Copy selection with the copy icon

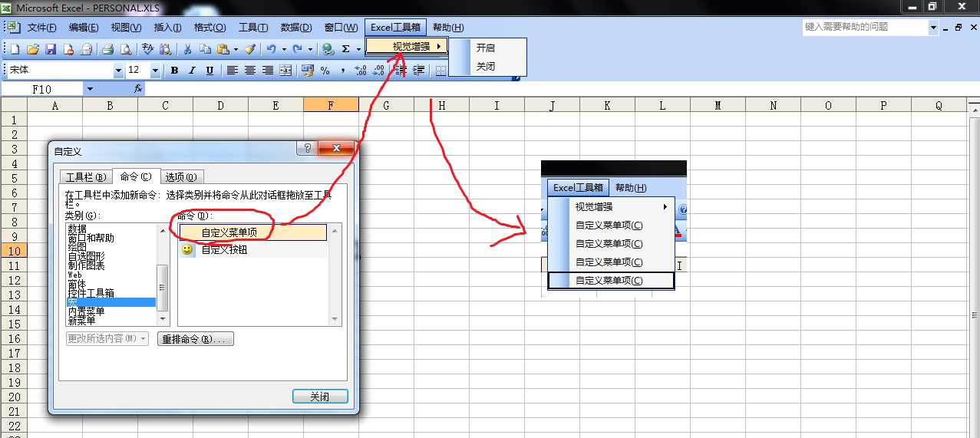click(204, 49)
